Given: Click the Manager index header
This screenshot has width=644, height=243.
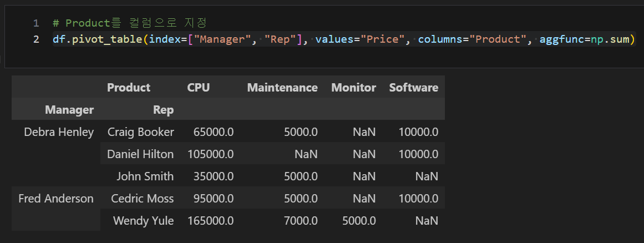Looking at the screenshot, I should point(69,110).
